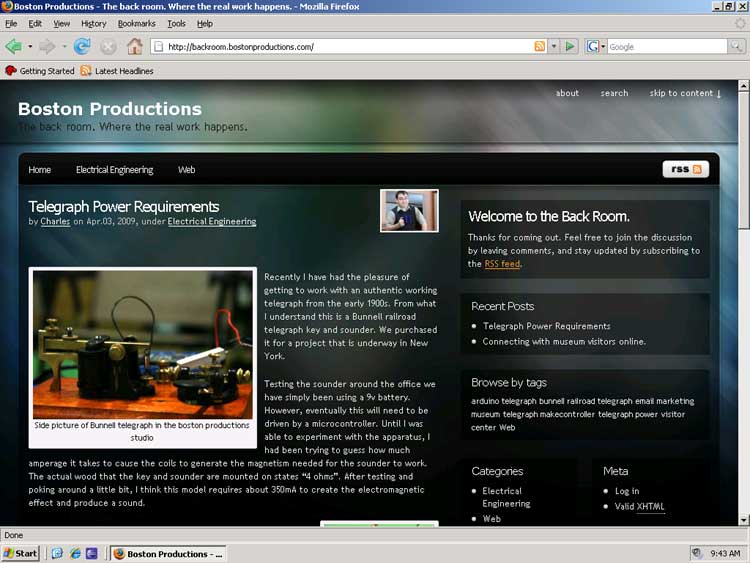
Task: Click the skip to content link
Action: click(x=685, y=93)
